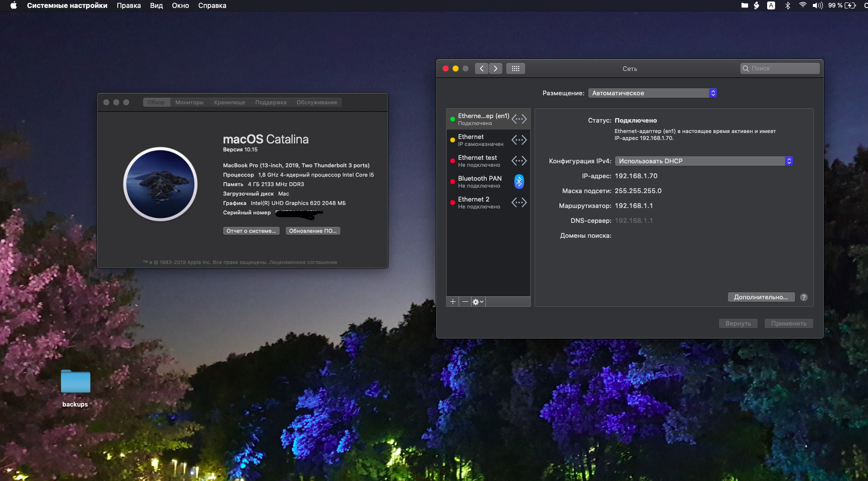Image resolution: width=868 pixels, height=481 pixels.
Task: Click the Применить button
Action: coord(789,324)
